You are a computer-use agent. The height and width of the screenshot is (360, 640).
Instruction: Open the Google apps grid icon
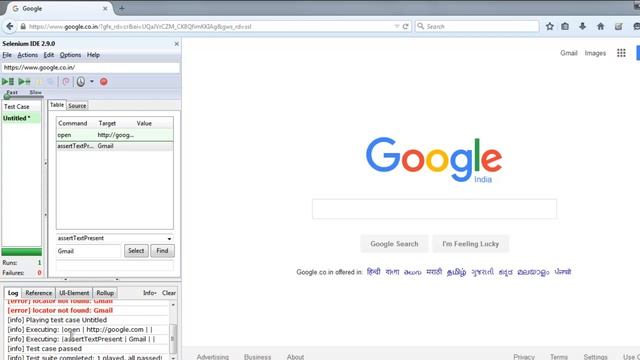click(621, 53)
